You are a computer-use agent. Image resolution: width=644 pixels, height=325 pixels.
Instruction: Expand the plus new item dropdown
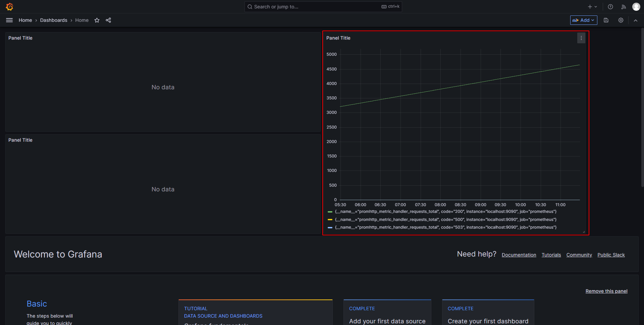click(592, 7)
